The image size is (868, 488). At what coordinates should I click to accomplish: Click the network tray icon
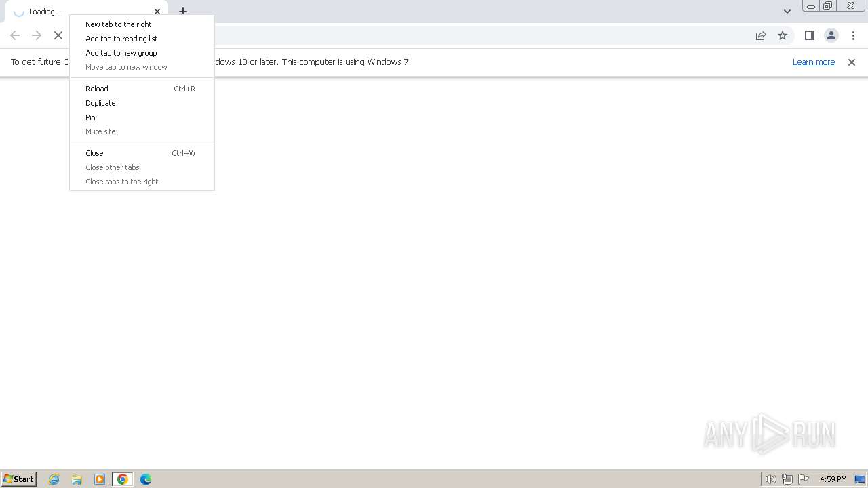[x=787, y=479]
